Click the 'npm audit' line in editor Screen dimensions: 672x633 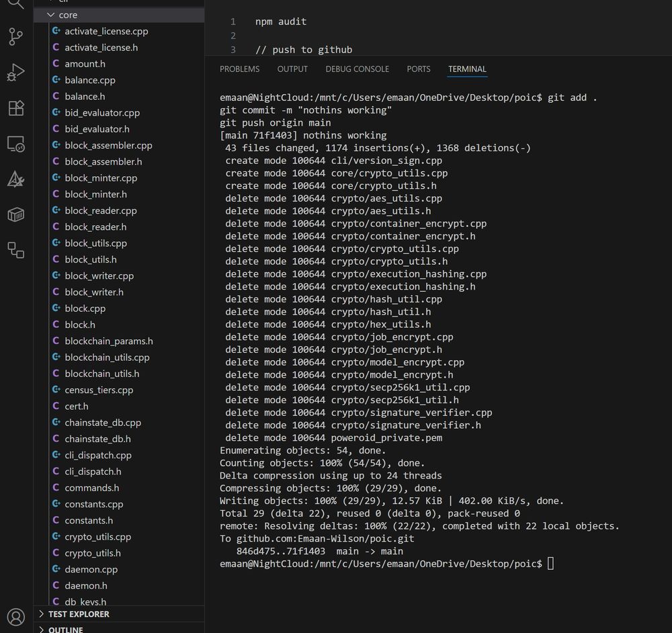click(281, 22)
